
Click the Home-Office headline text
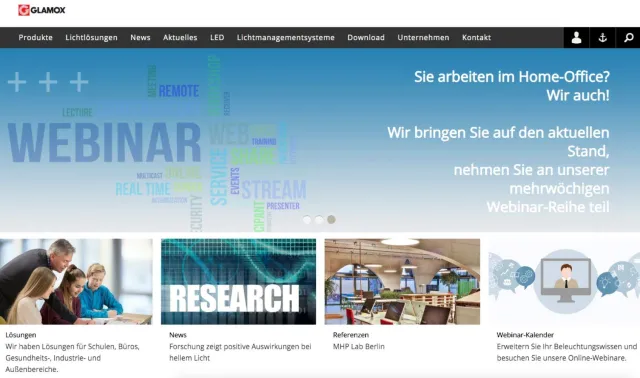click(512, 86)
